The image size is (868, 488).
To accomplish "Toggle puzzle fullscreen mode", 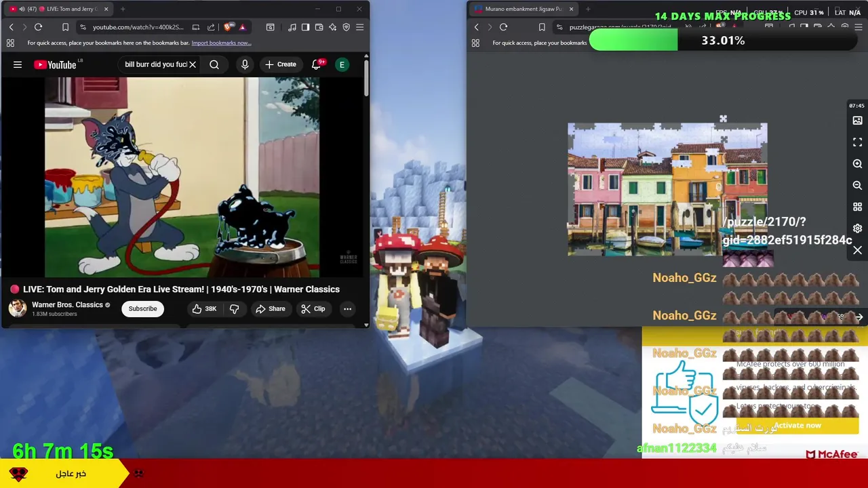I will 857,142.
